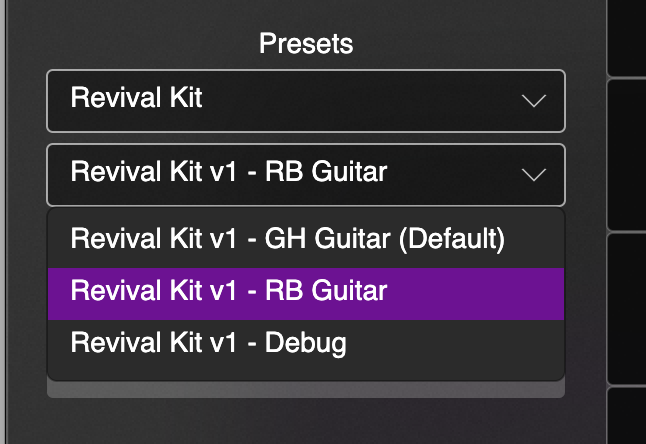Select Revival Kit v1 - GH Guitar (Default)
The height and width of the screenshot is (444, 646).
point(287,238)
